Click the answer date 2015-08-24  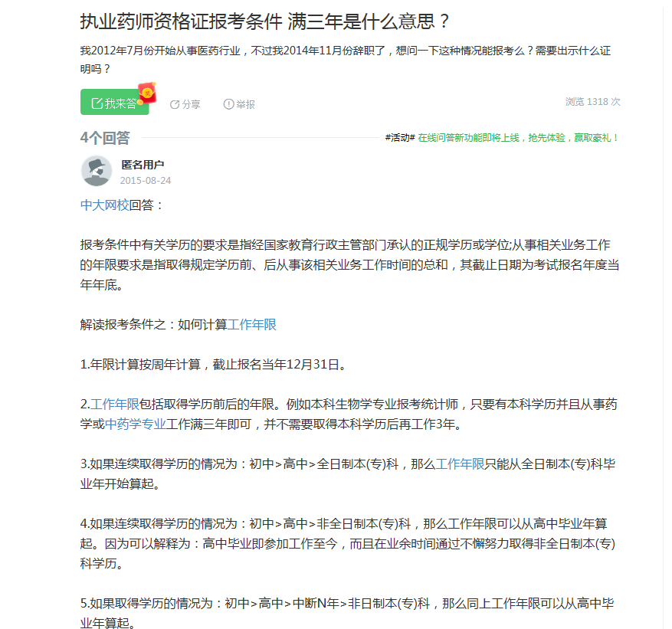click(x=146, y=180)
